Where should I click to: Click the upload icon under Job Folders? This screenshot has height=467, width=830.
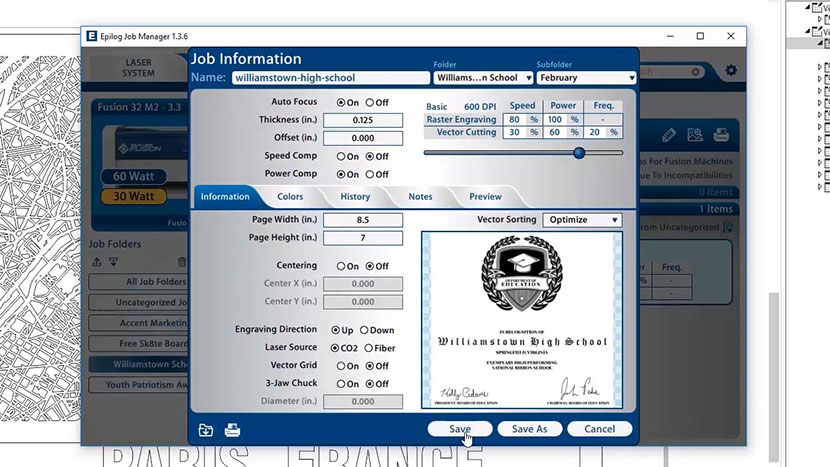97,262
